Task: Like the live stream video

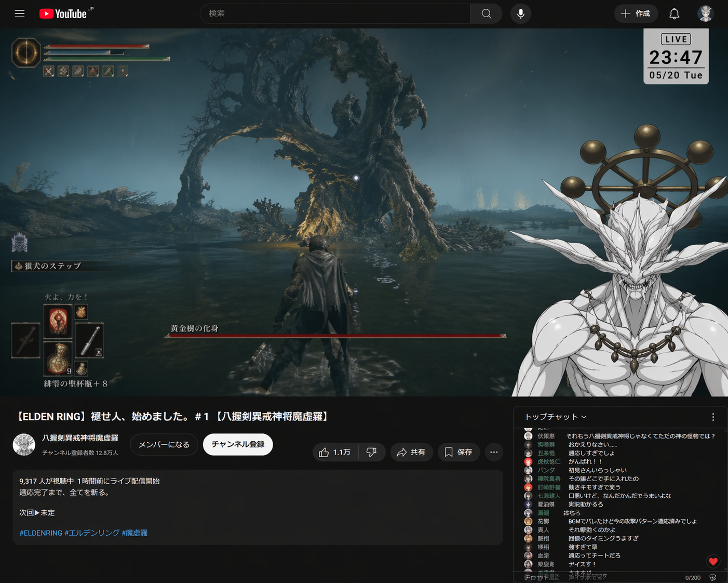Action: (x=335, y=452)
